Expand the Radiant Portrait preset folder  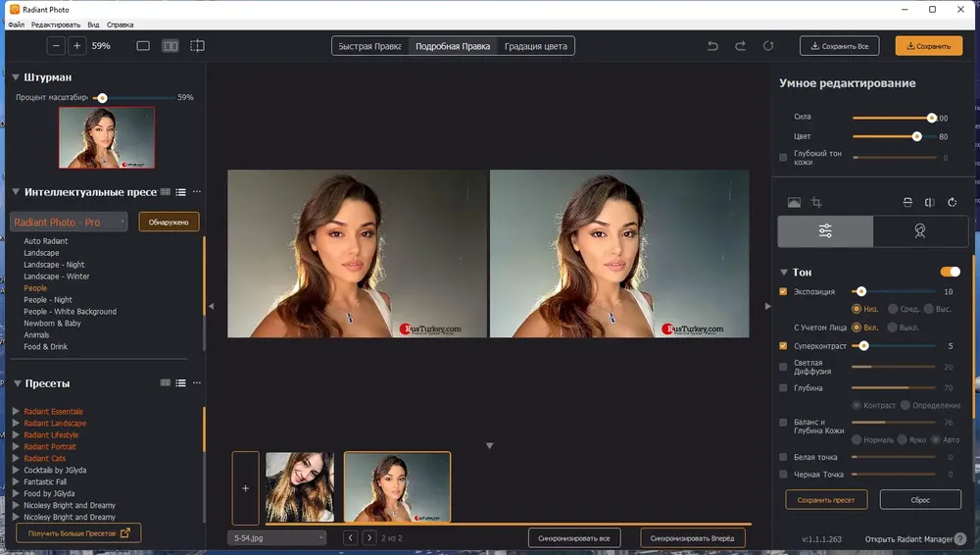point(16,447)
